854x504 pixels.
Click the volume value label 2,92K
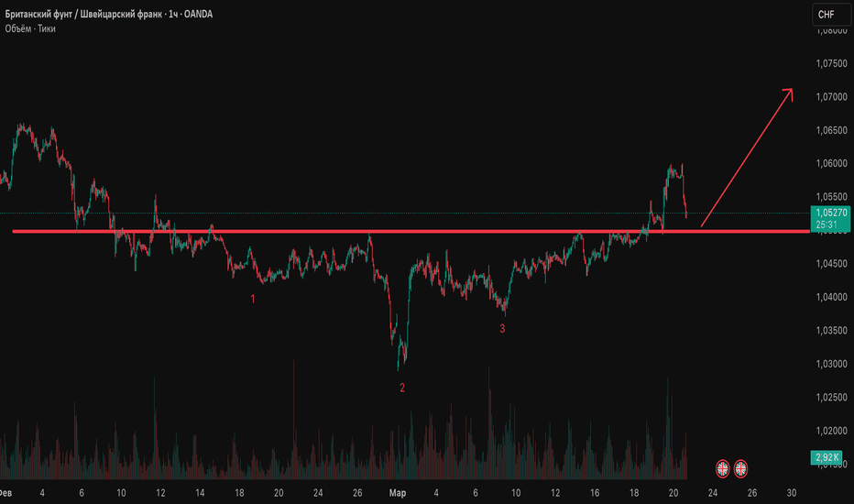(827, 457)
